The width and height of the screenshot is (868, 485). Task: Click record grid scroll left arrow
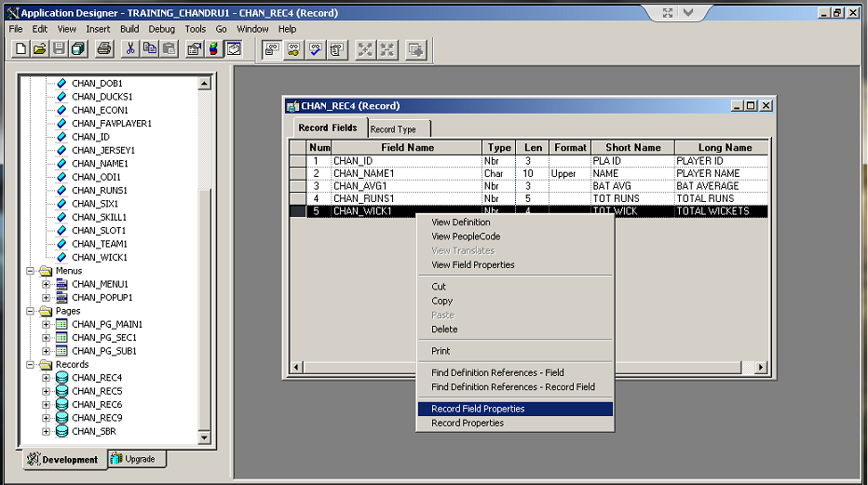tap(296, 367)
